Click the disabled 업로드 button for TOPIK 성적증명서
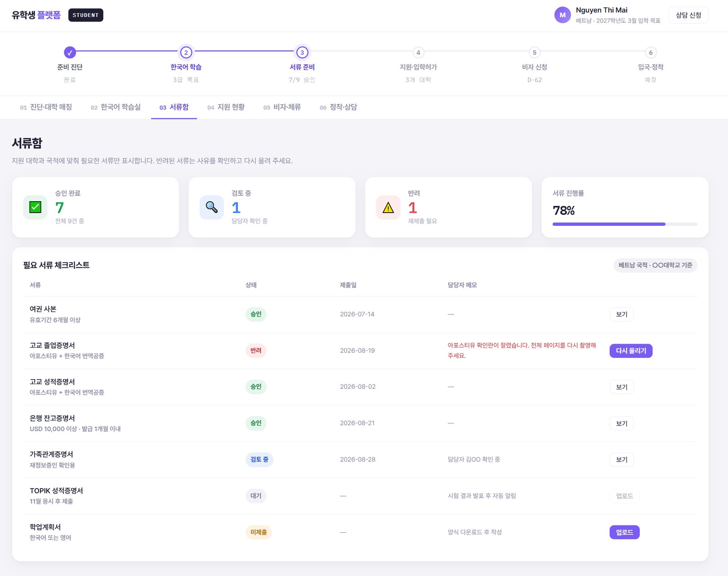The height and width of the screenshot is (576, 728). pyautogui.click(x=624, y=496)
